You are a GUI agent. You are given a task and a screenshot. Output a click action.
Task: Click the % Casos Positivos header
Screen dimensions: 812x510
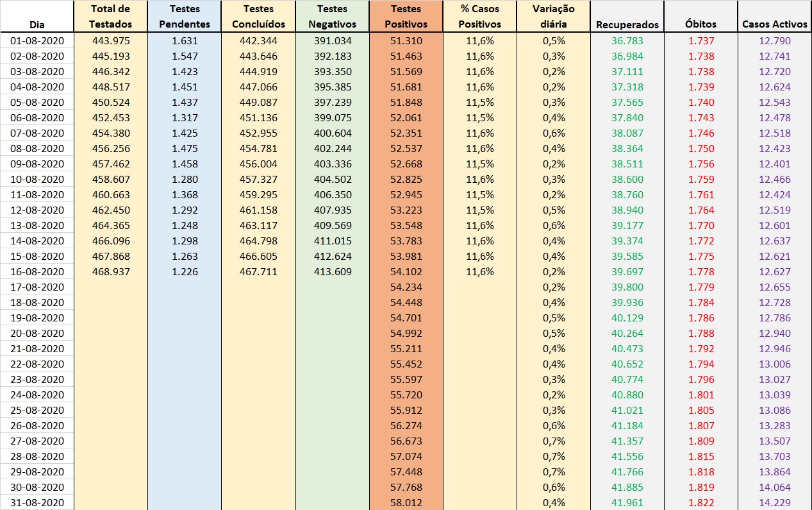479,17
